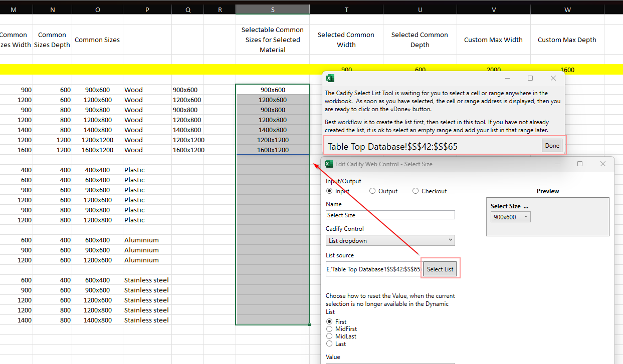Screen dimensions: 623x364
Task: Select column O header
Action: click(98, 10)
